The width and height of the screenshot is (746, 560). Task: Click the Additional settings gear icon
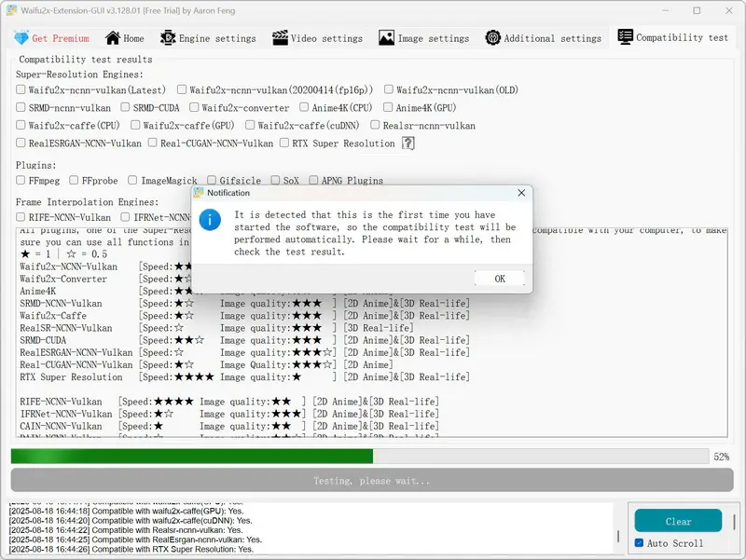492,38
